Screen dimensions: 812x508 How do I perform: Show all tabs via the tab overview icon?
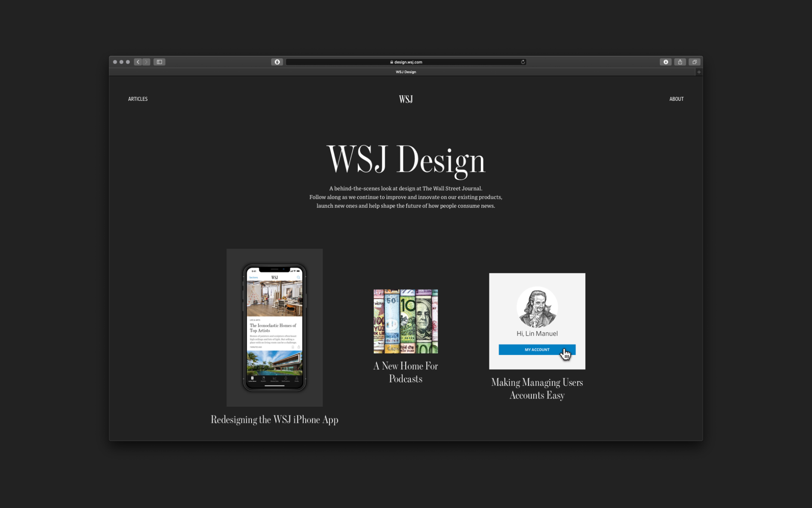[694, 62]
